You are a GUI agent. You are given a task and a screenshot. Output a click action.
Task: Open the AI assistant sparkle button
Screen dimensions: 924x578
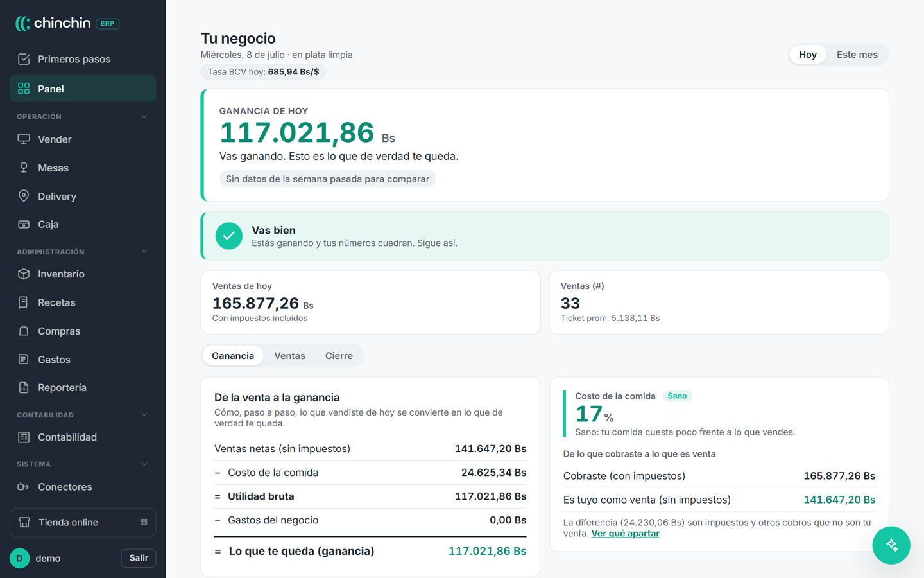point(891,545)
